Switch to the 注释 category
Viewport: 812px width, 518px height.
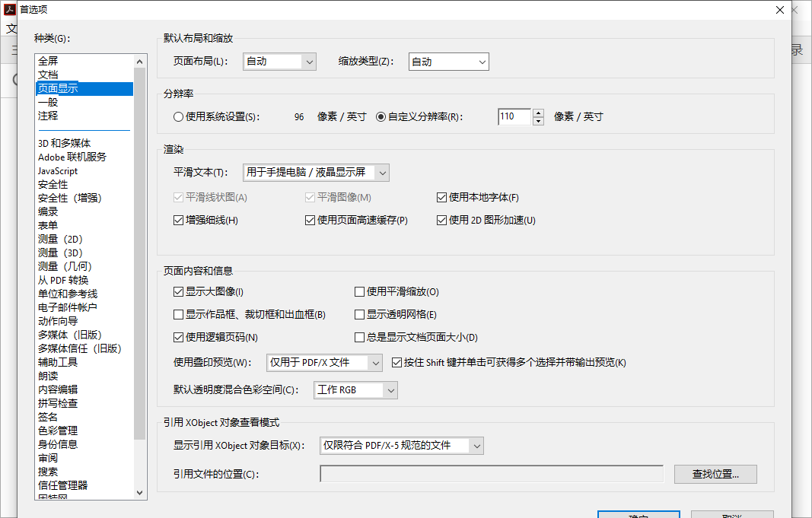coord(47,115)
